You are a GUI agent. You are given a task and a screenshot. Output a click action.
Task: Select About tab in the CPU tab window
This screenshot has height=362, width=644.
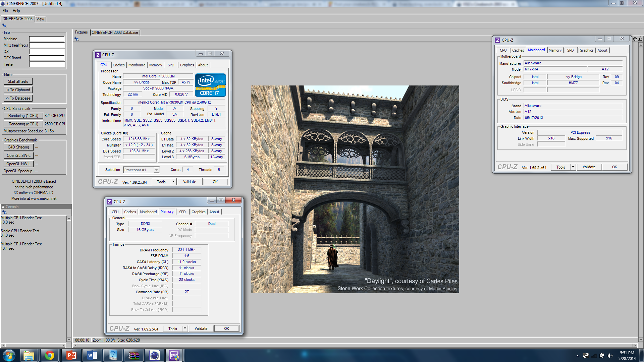tap(203, 65)
